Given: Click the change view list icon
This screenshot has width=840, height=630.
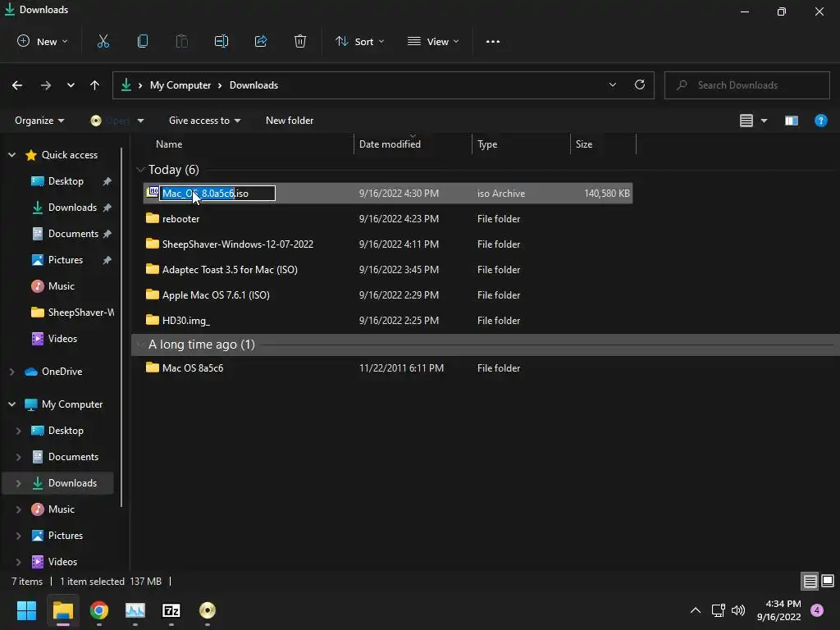Looking at the screenshot, I should click(x=746, y=121).
